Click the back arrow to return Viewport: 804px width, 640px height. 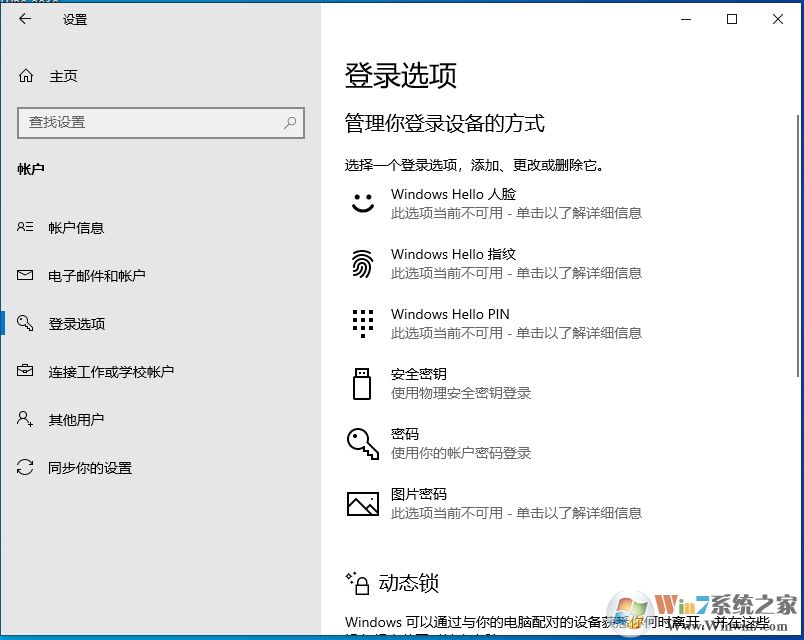(x=24, y=19)
